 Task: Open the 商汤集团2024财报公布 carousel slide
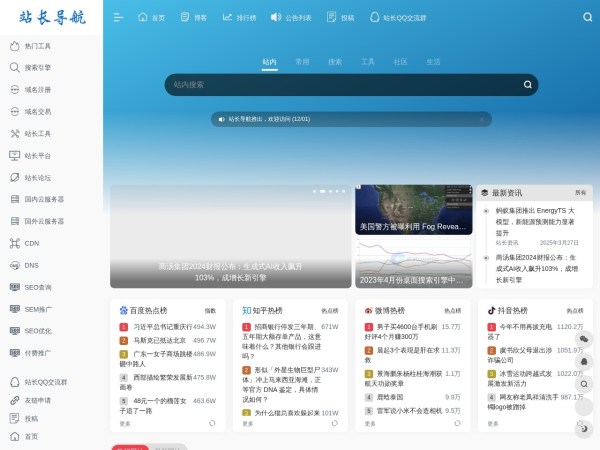231,236
